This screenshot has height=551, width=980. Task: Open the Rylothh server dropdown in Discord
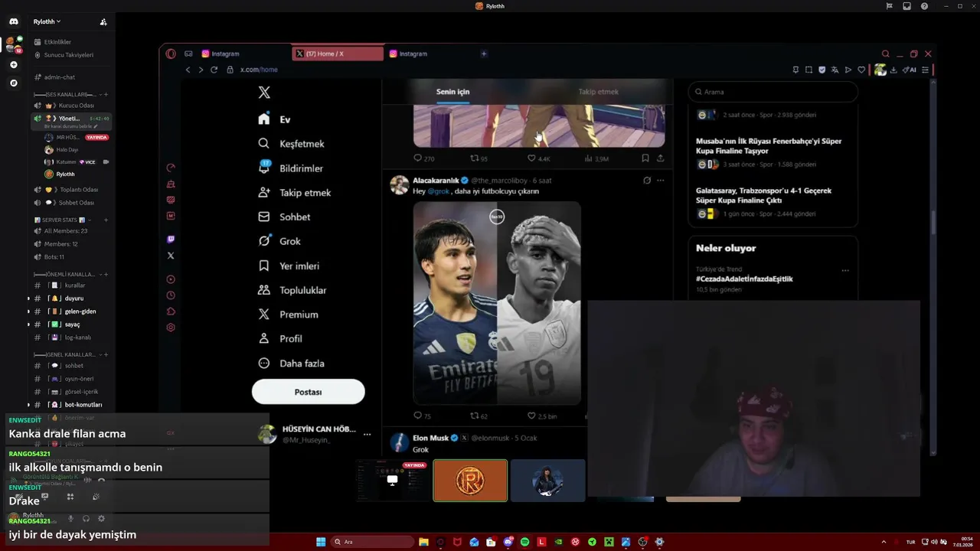[x=47, y=21]
